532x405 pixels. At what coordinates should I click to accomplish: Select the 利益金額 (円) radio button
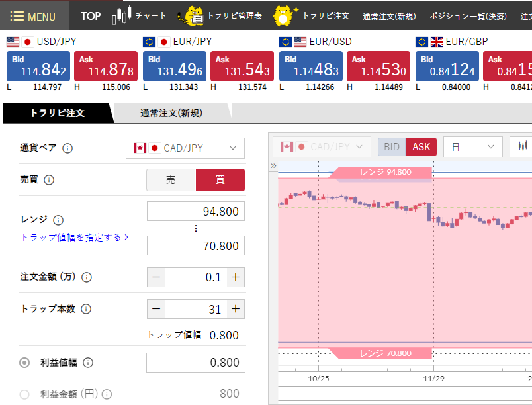coord(24,394)
